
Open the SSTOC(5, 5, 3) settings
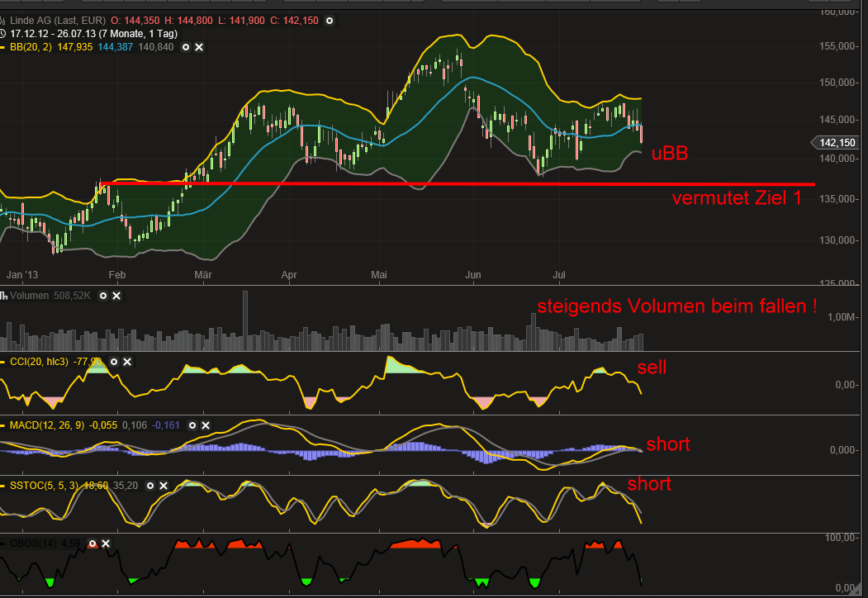[150, 486]
